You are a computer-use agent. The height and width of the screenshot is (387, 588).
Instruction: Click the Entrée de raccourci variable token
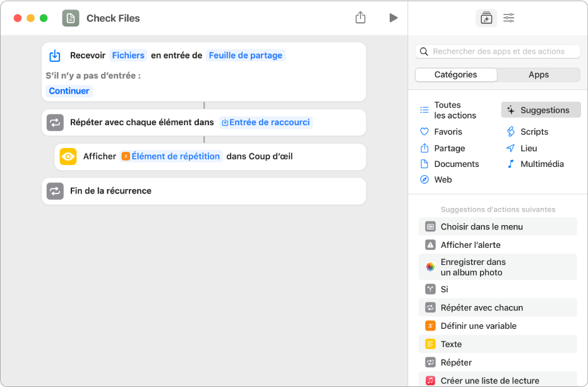[x=265, y=122]
